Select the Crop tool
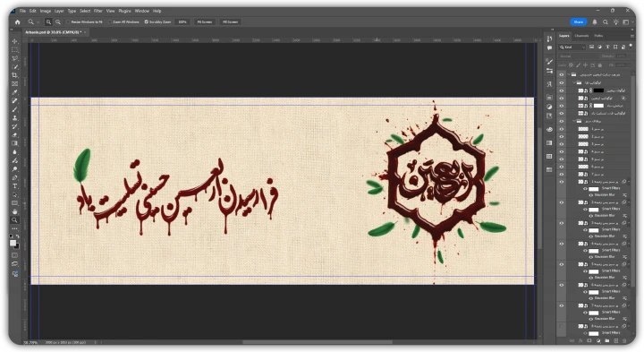 [x=15, y=75]
